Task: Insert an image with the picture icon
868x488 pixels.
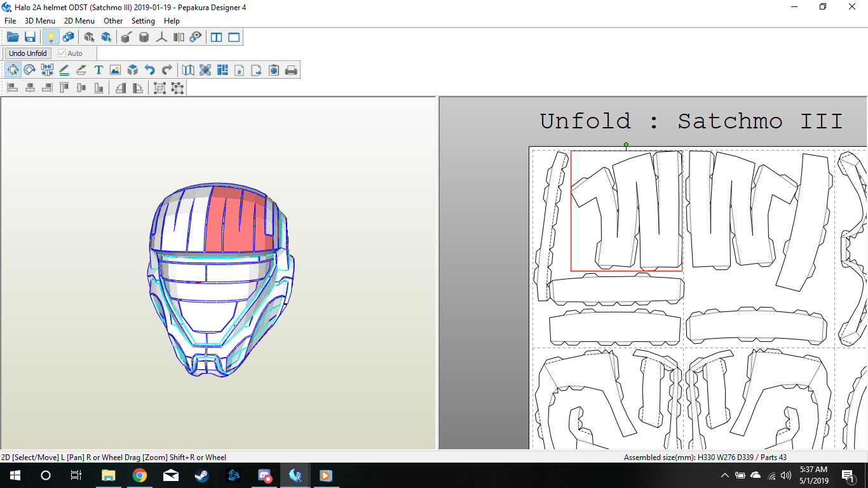Action: coord(115,70)
